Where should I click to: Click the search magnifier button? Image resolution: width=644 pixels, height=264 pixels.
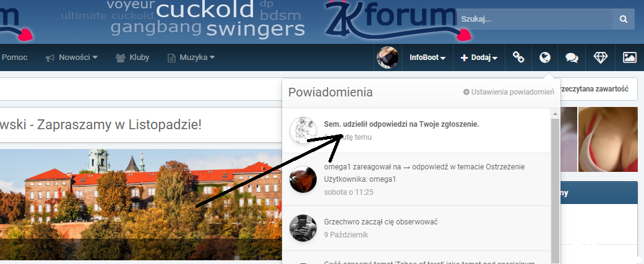(624, 19)
